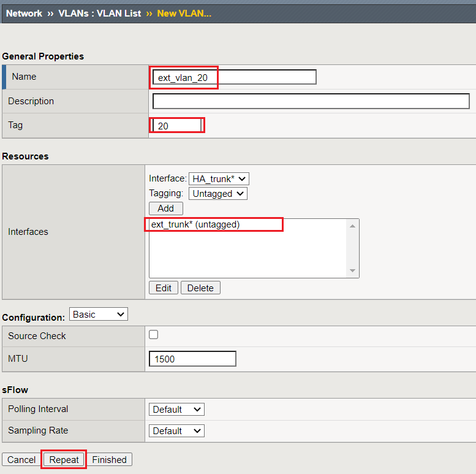The image size is (476, 474).
Task: Expand the Configuration Basic dropdown
Action: [x=99, y=314]
